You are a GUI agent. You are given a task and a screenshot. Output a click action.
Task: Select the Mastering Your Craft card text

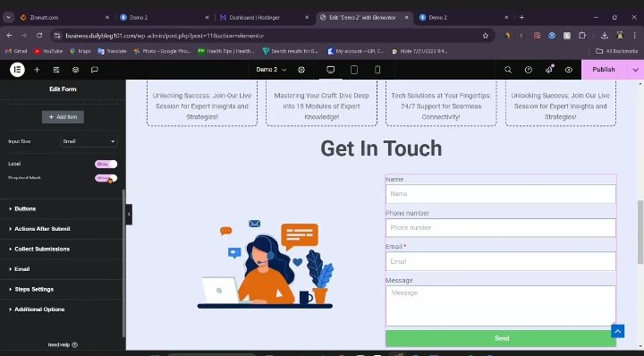click(322, 106)
